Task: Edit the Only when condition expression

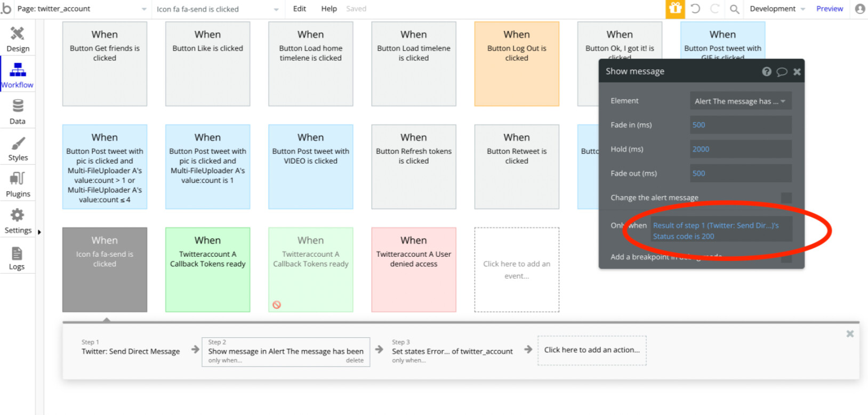Action: [721, 231]
